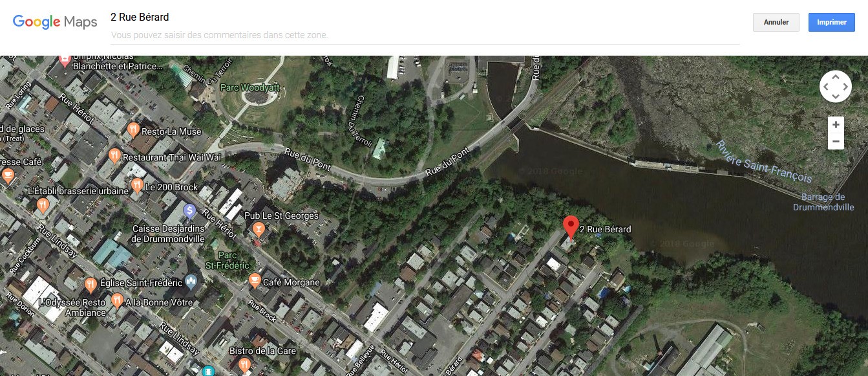Select the Pub Le St-Georges bar marker
Screen dimensions: 868x376
point(259,228)
